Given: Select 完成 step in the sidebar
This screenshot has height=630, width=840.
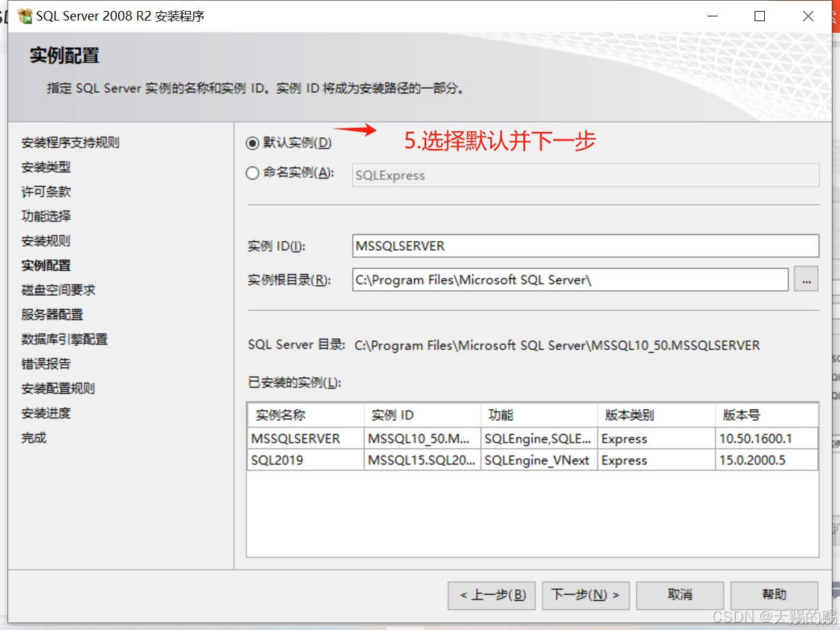Looking at the screenshot, I should (x=33, y=438).
